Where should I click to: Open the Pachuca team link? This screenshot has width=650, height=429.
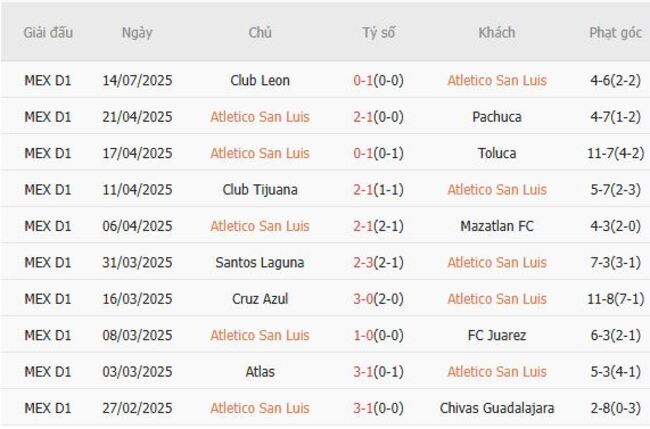(497, 117)
